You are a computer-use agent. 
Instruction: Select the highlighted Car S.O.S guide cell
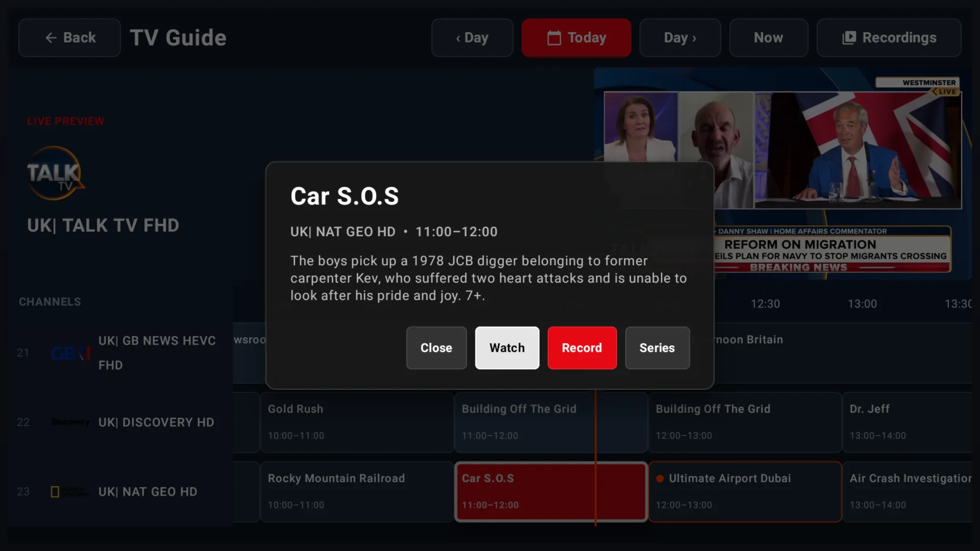[551, 492]
